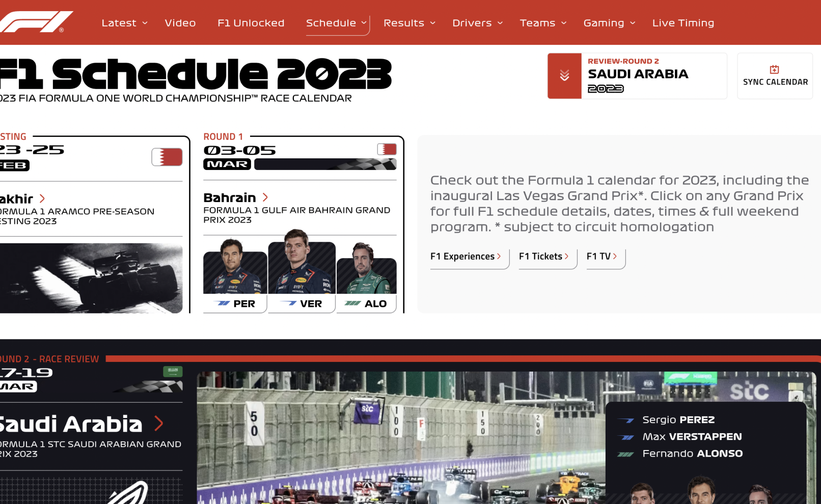The image size is (821, 504).
Task: Click team stripe icon beside Fernando Alonso
Action: (625, 454)
